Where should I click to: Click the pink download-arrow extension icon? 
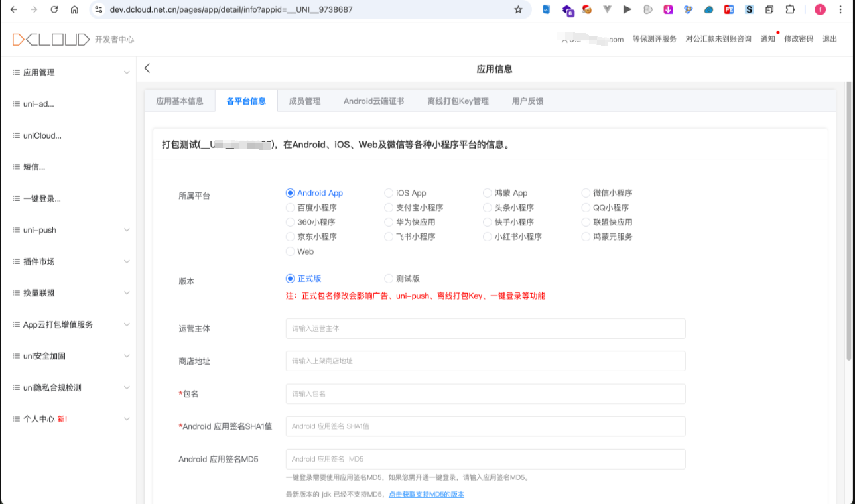(668, 9)
